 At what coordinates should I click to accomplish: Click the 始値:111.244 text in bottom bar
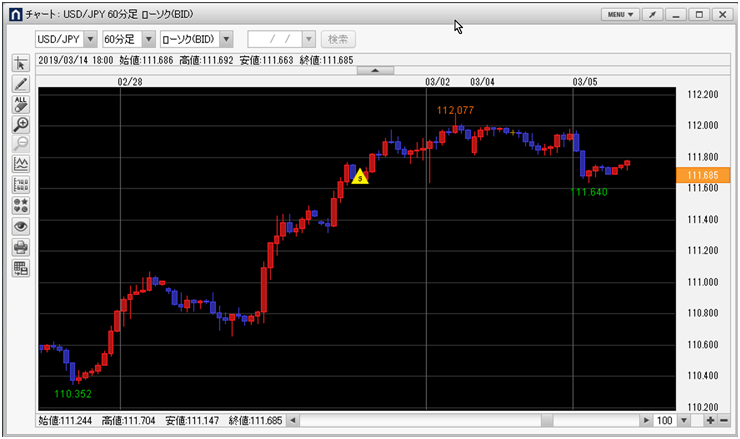pos(65,421)
